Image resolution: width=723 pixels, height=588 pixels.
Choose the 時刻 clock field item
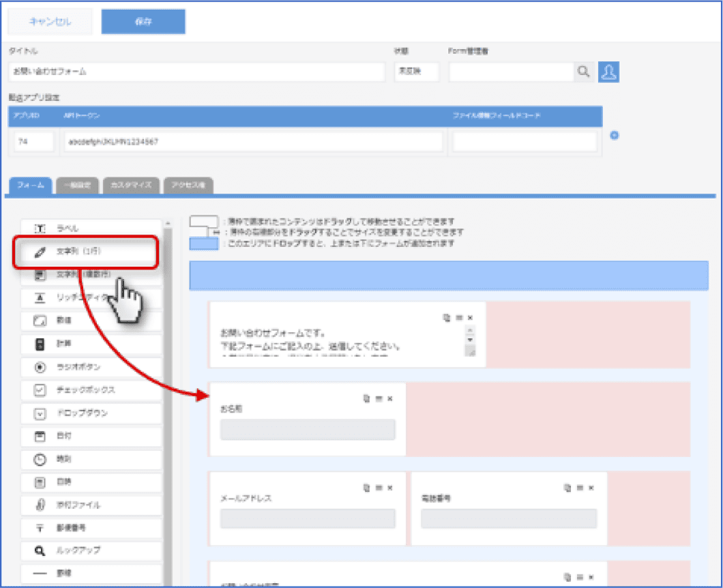pos(91,459)
